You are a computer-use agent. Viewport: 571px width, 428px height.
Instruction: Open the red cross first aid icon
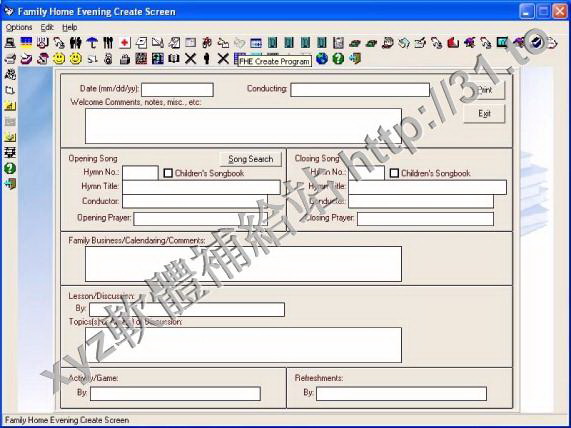click(x=125, y=43)
